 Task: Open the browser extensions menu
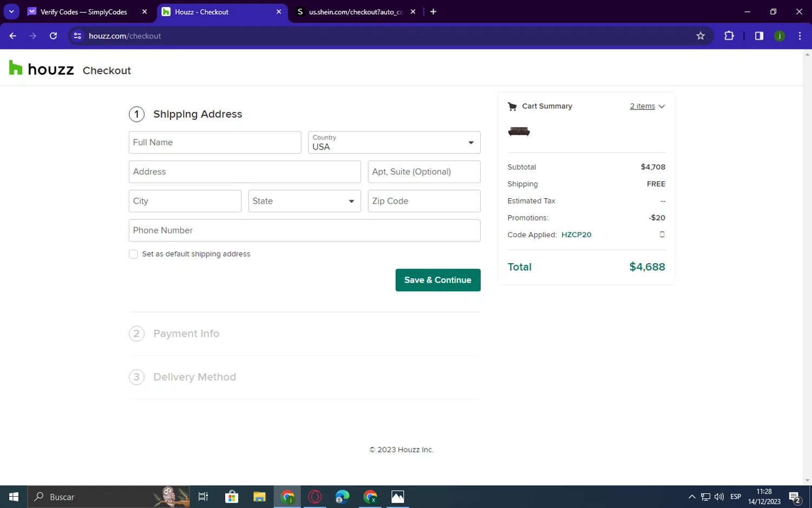click(x=729, y=36)
